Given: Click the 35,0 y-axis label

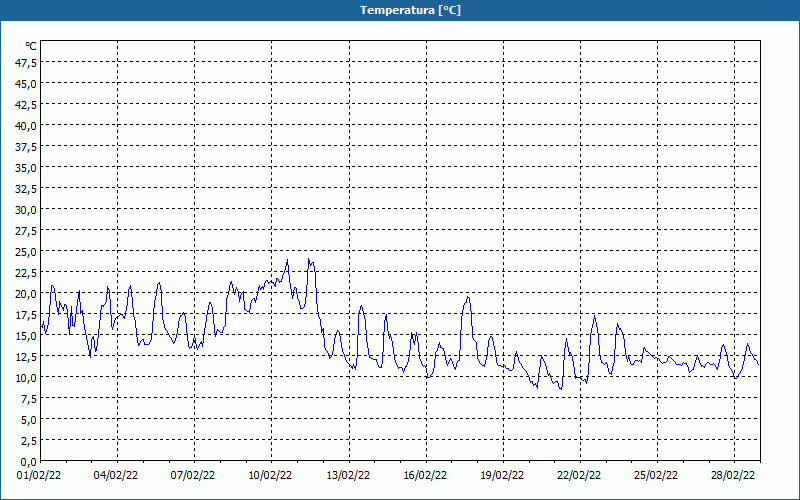Looking at the screenshot, I should (27, 168).
